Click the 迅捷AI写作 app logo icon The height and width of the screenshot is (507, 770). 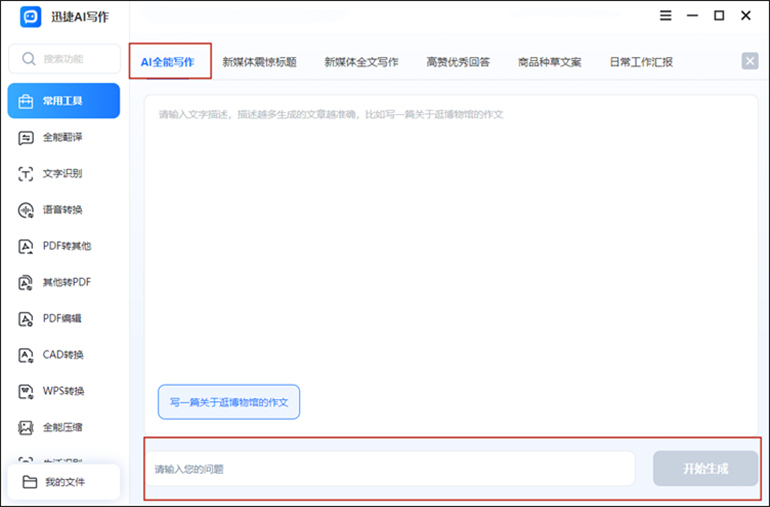30,17
